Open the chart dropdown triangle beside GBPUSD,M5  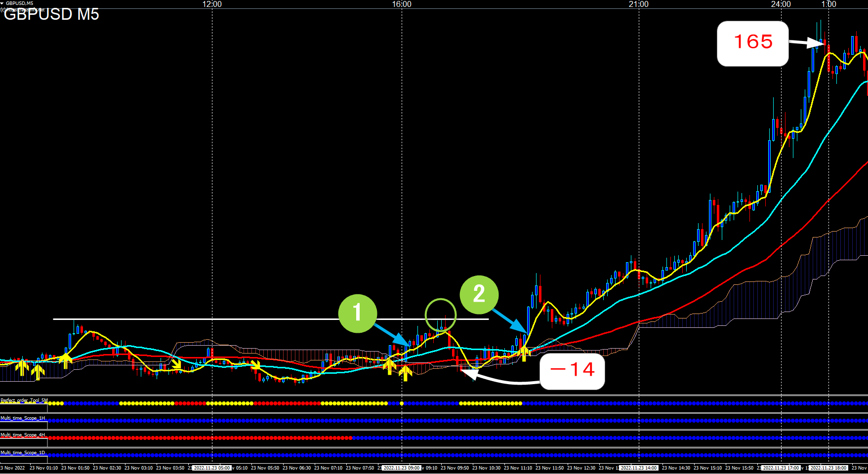coord(2,3)
